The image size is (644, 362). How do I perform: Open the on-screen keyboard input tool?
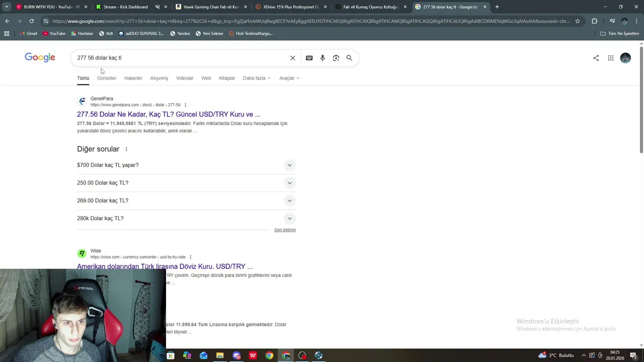(309, 58)
